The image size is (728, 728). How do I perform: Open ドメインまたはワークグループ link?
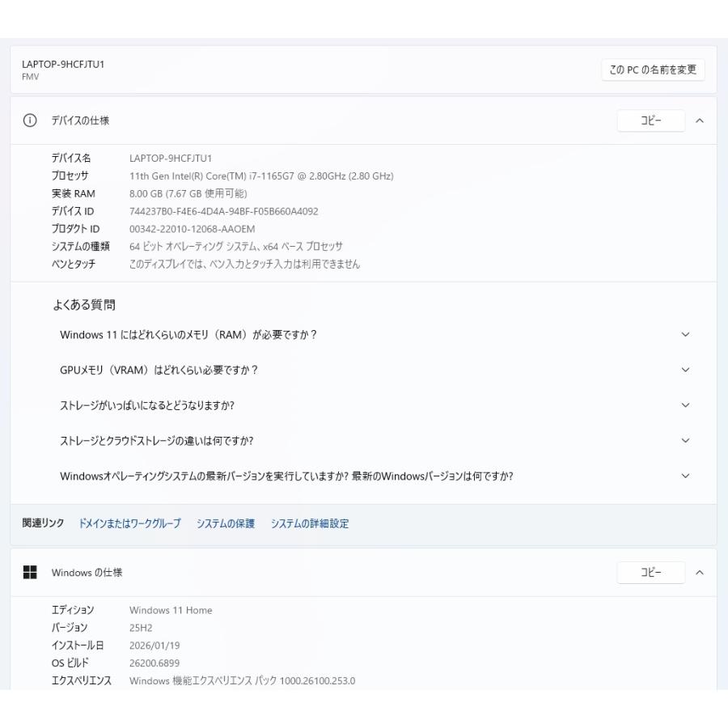pyautogui.click(x=129, y=523)
